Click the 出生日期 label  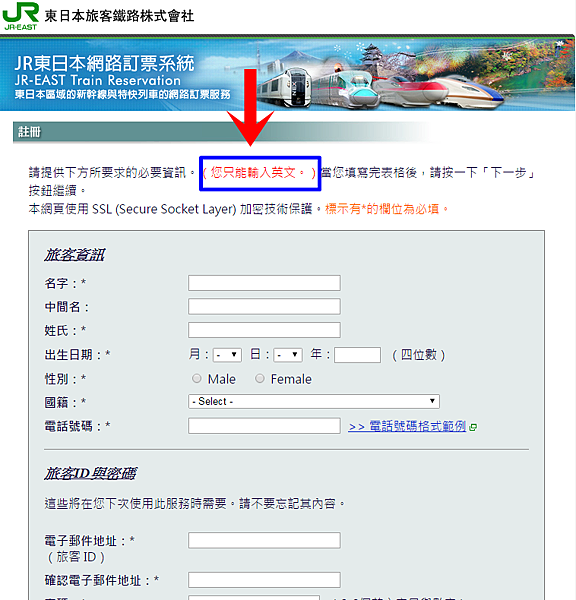coord(77,355)
